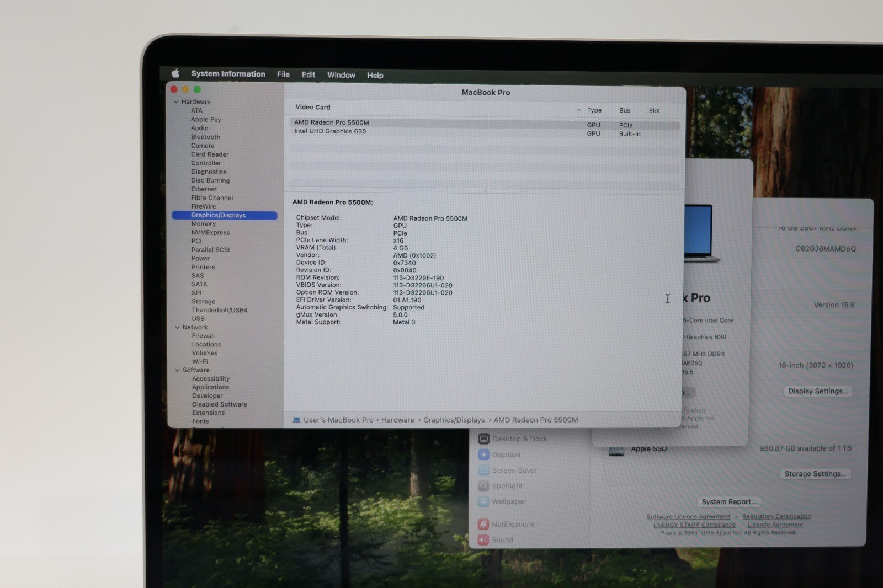Select Disabled Software in sidebar
The height and width of the screenshot is (588, 883).
click(220, 404)
